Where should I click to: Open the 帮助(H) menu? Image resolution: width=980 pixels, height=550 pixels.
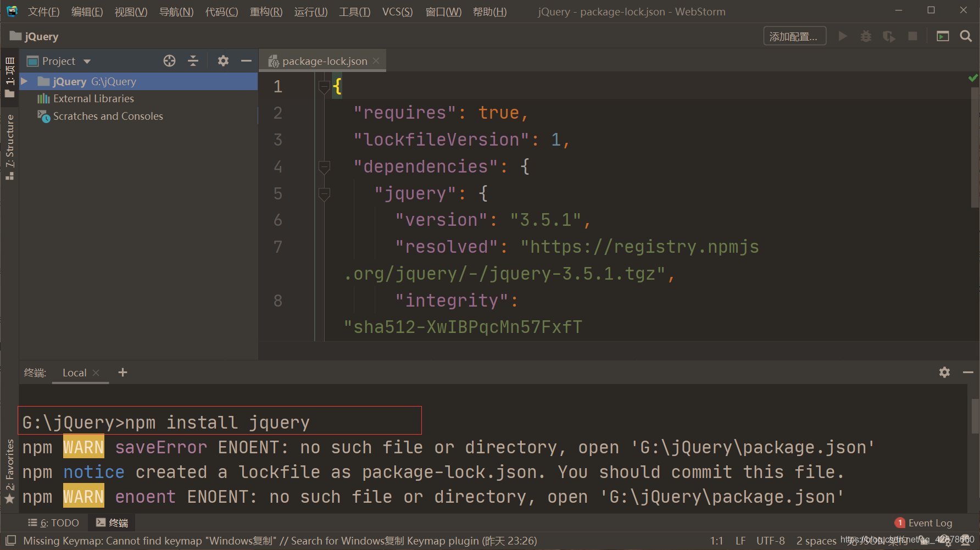click(x=489, y=12)
